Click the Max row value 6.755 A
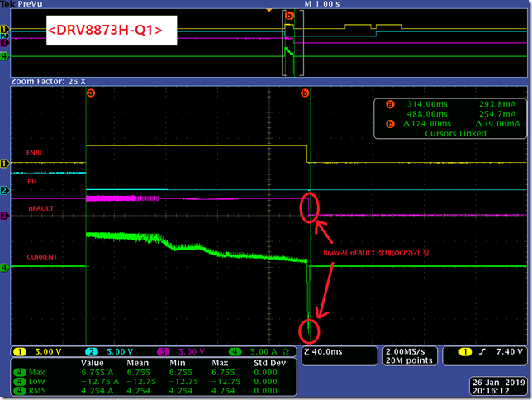 pos(97,373)
